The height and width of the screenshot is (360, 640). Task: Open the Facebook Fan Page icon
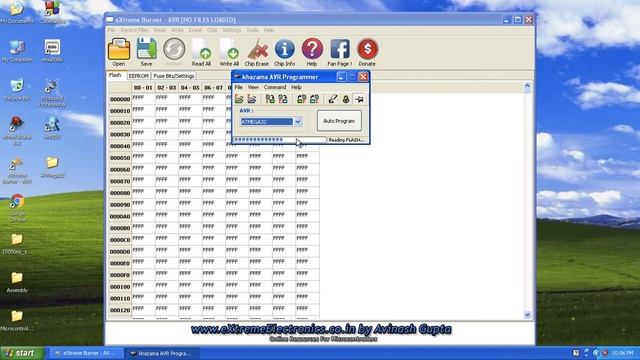[x=340, y=49]
